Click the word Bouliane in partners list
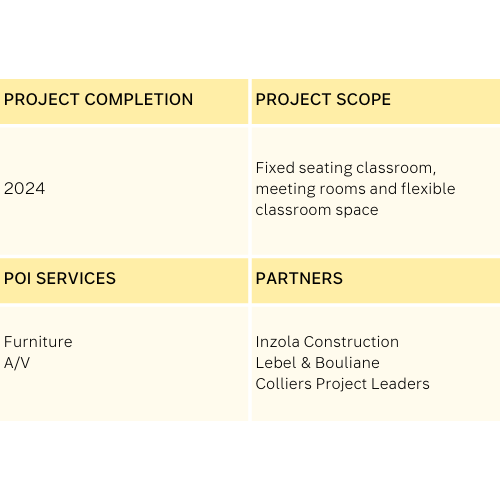 (x=347, y=363)
